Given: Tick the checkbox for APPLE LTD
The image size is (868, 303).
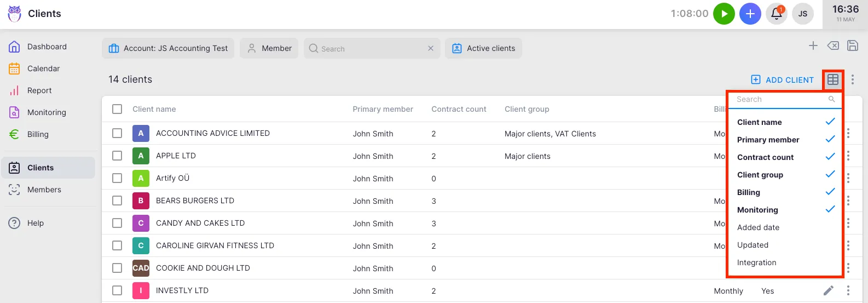Looking at the screenshot, I should pos(117,156).
